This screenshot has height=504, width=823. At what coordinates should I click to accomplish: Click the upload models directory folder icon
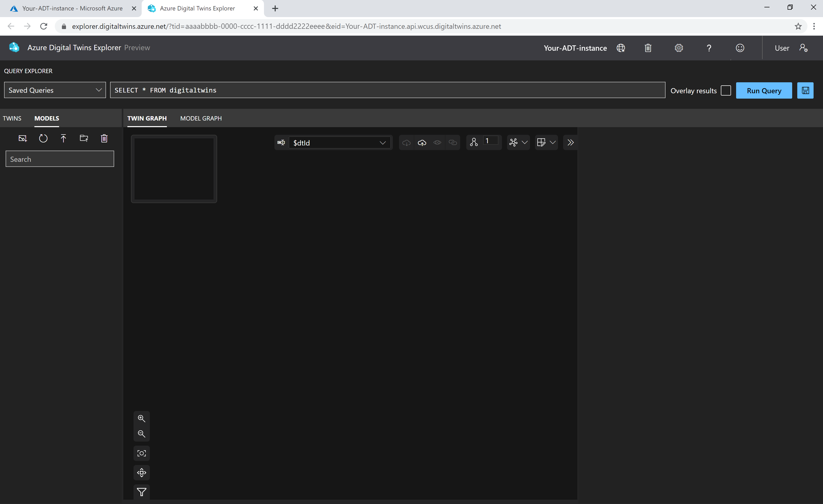[84, 138]
